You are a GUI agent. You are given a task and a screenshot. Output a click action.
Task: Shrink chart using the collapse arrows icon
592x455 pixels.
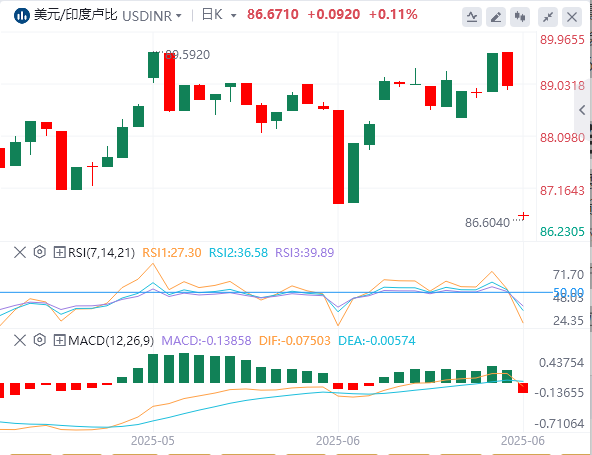coord(548,17)
